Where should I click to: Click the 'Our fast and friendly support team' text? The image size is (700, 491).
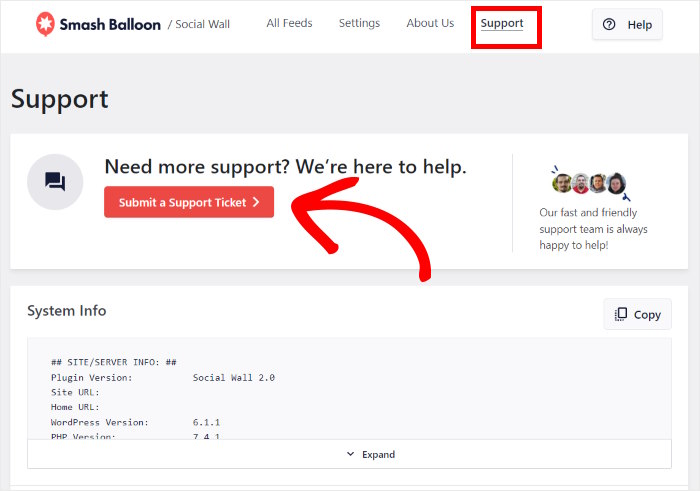tap(593, 229)
